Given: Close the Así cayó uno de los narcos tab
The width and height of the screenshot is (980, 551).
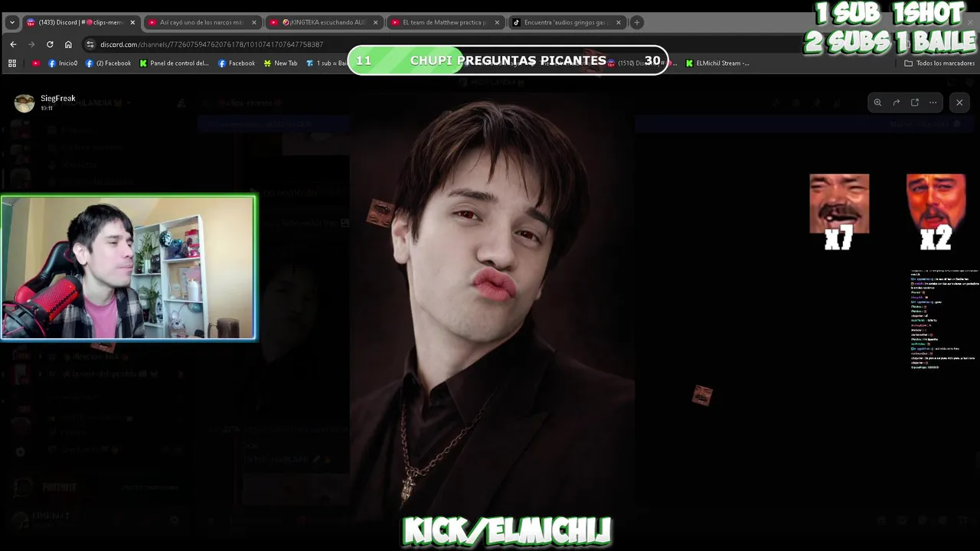Looking at the screenshot, I should pos(254,22).
